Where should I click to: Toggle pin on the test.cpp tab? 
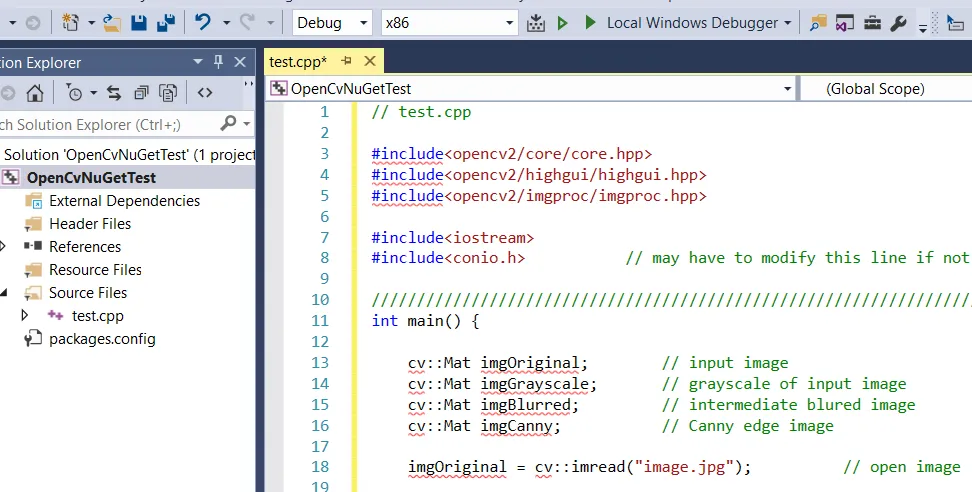(347, 61)
